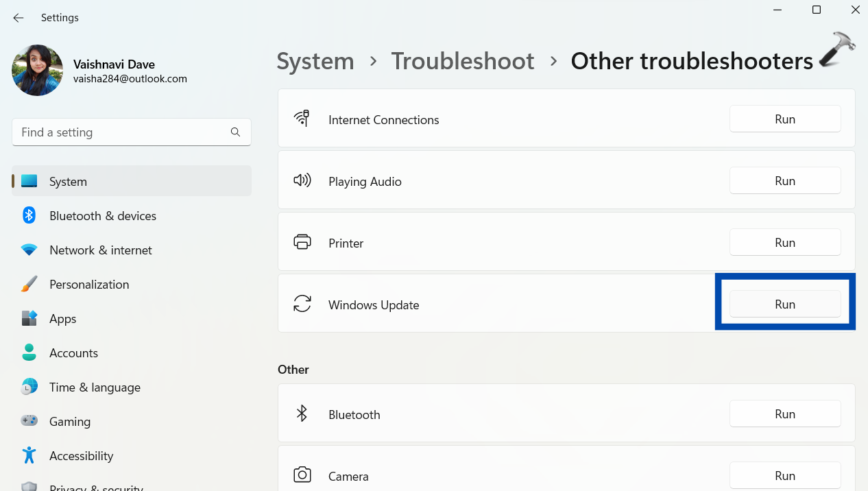Open System using the breadcrumb link
The height and width of the screenshot is (491, 868).
tap(315, 61)
